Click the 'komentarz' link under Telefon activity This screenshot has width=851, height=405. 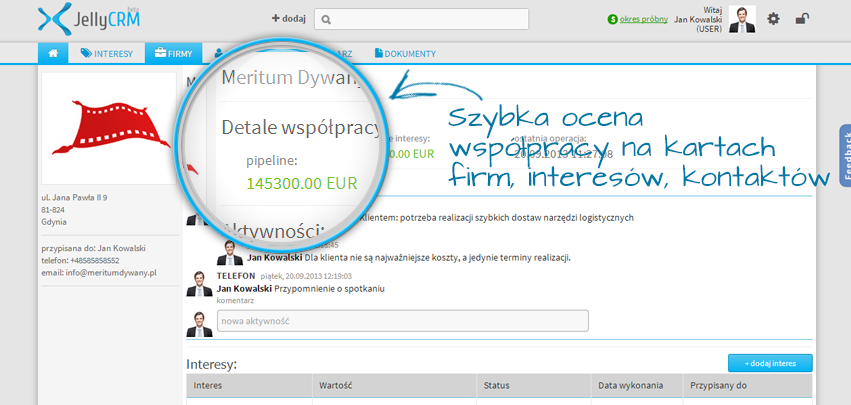click(x=233, y=299)
